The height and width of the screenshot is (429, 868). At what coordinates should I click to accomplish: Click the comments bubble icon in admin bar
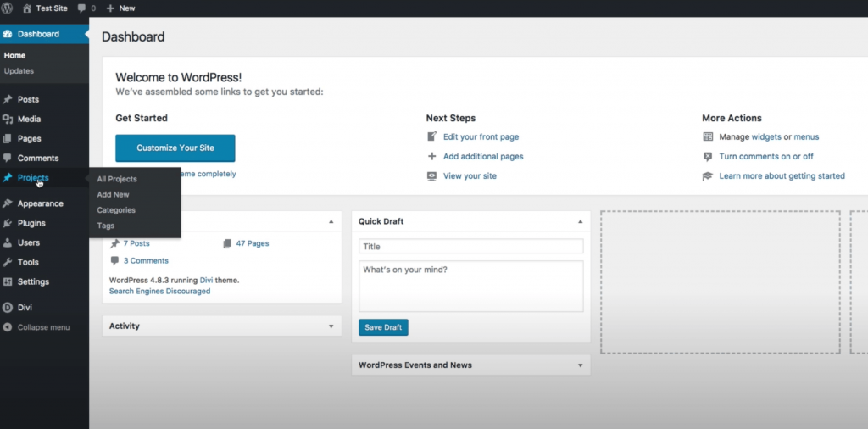click(82, 8)
